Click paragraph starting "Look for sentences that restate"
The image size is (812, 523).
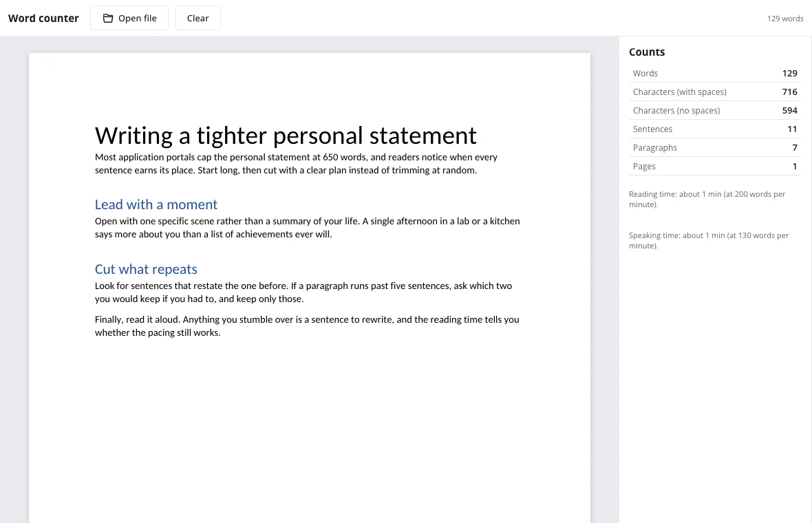(x=303, y=292)
